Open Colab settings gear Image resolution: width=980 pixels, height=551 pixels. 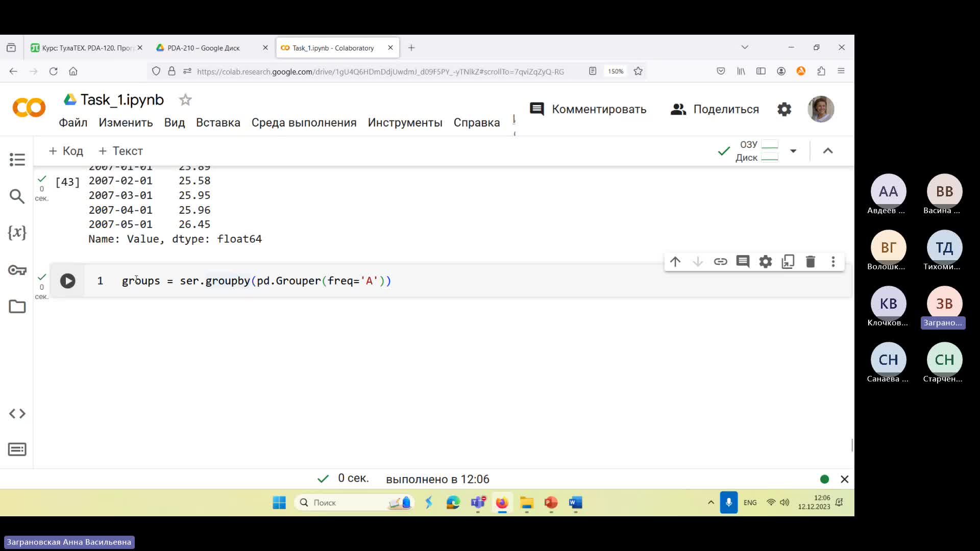(784, 109)
